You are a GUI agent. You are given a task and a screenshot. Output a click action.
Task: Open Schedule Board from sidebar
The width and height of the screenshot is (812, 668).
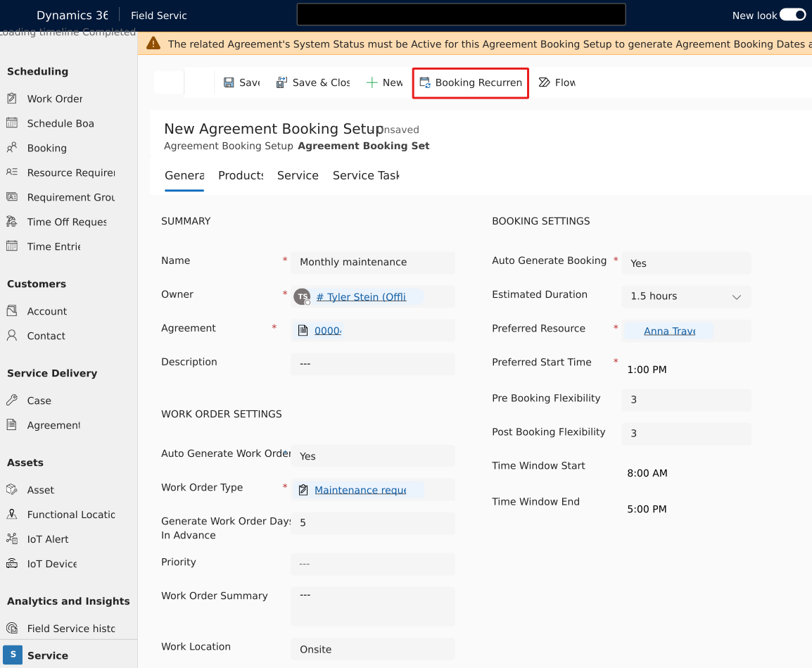point(61,123)
